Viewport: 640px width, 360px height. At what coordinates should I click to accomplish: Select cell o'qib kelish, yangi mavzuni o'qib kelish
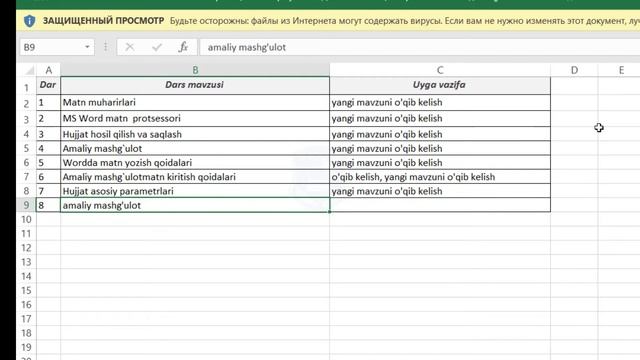coord(440,177)
